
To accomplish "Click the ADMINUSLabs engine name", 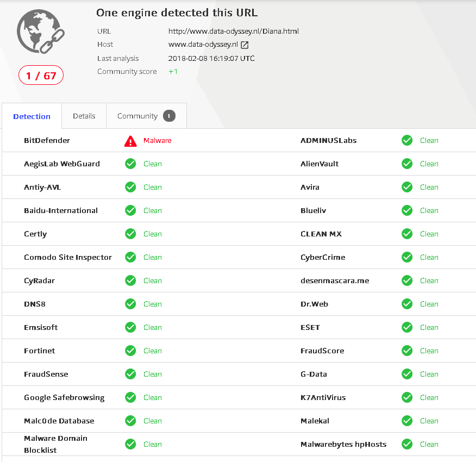I will pyautogui.click(x=328, y=140).
